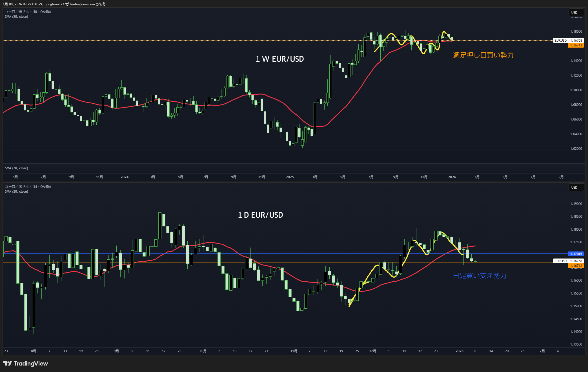Screen dimensions: 588x372
Task: Click the TradingView logo at bottom left
Action: 25,364
